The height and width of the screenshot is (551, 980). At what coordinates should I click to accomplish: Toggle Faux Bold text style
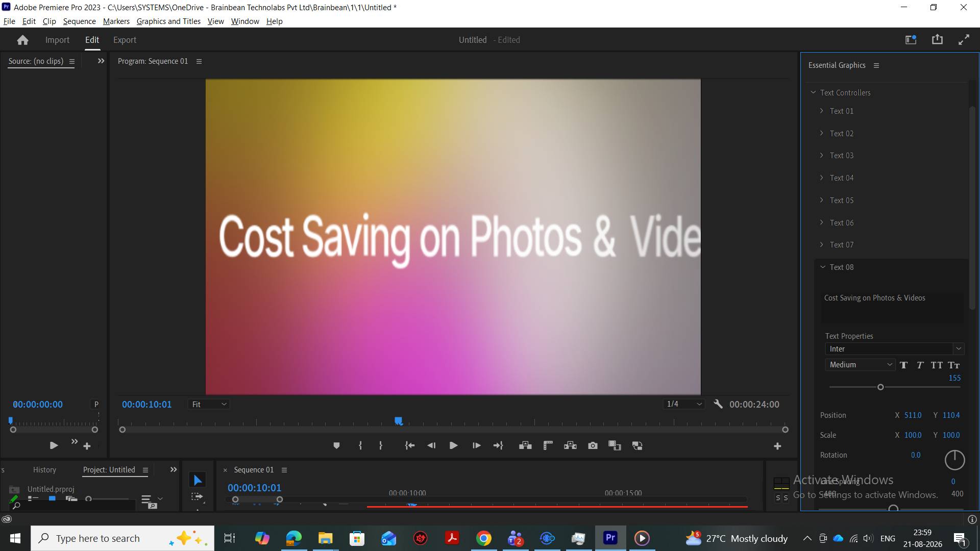point(904,365)
